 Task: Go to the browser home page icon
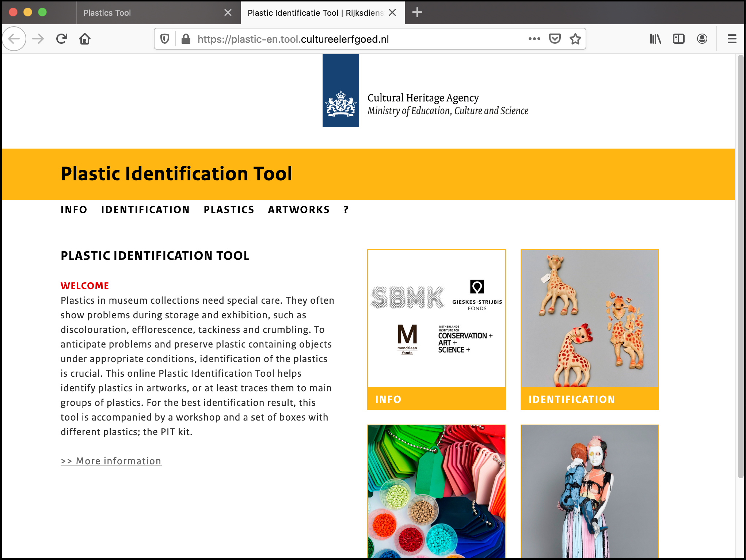85,39
